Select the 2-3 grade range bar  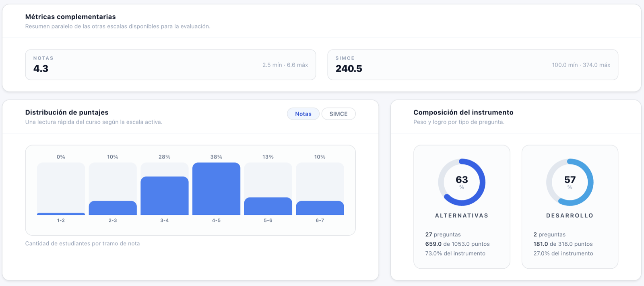tap(113, 189)
